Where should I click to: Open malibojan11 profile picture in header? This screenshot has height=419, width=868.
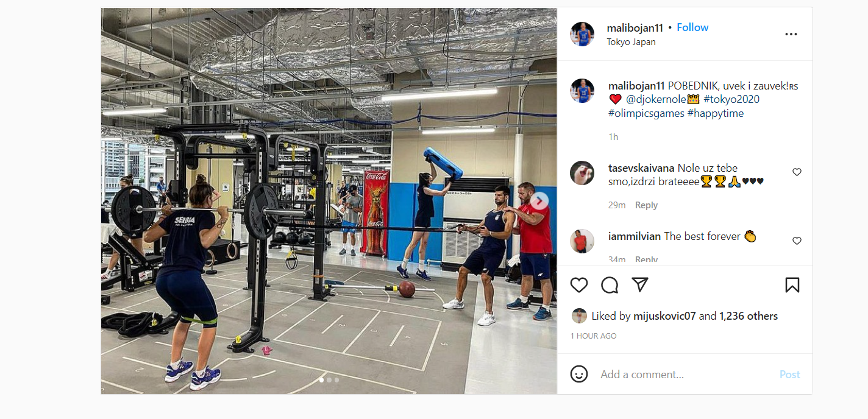tap(582, 34)
